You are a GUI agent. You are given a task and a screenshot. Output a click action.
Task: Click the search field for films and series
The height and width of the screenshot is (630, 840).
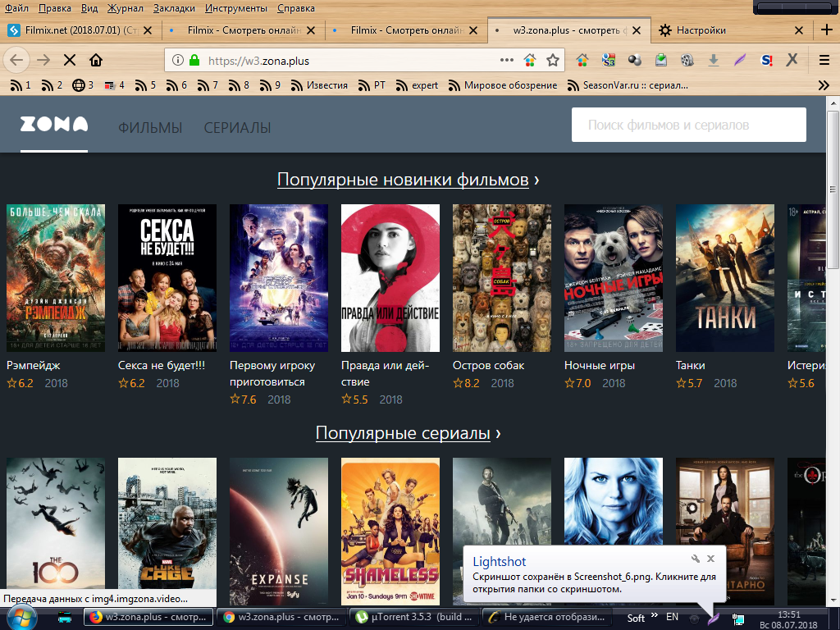[x=688, y=126]
